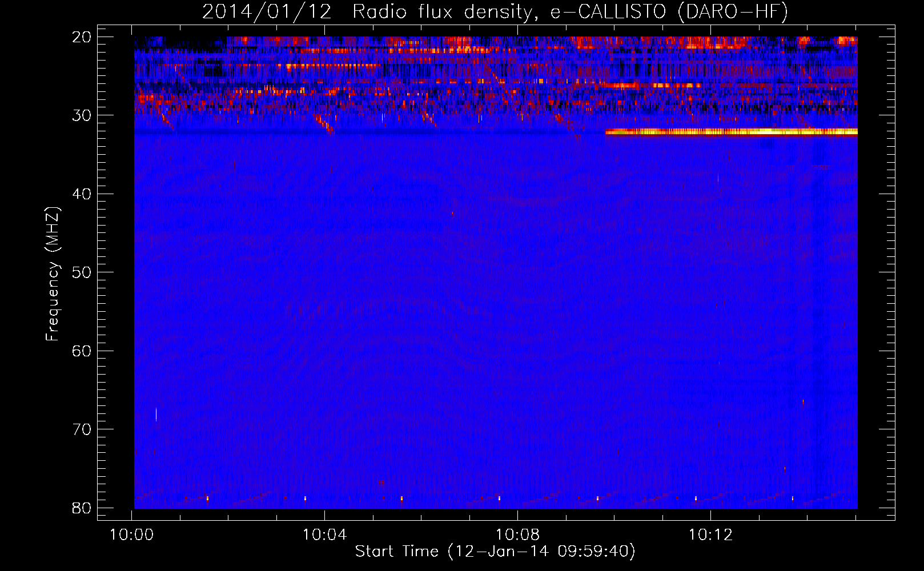
Task: Click the '60' frequency tick label
Action: click(82, 351)
